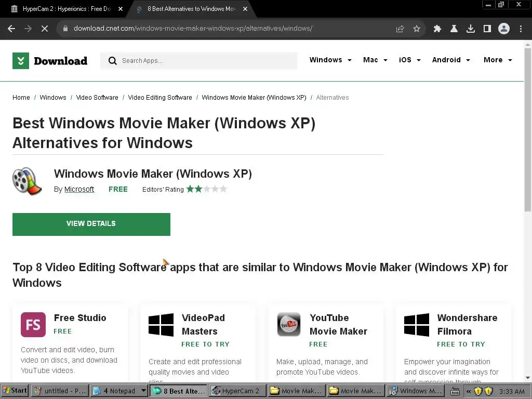This screenshot has width=532, height=399.
Task: Click the browser address bar URL
Action: 193,29
